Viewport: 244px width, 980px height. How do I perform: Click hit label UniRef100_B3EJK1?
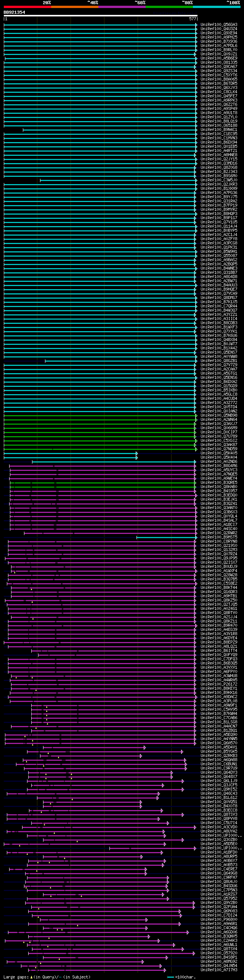(x=219, y=499)
